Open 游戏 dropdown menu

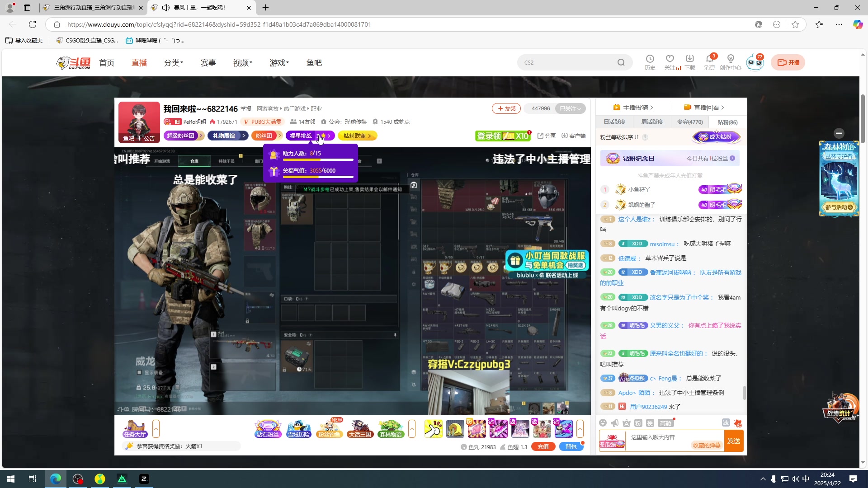[x=279, y=63]
